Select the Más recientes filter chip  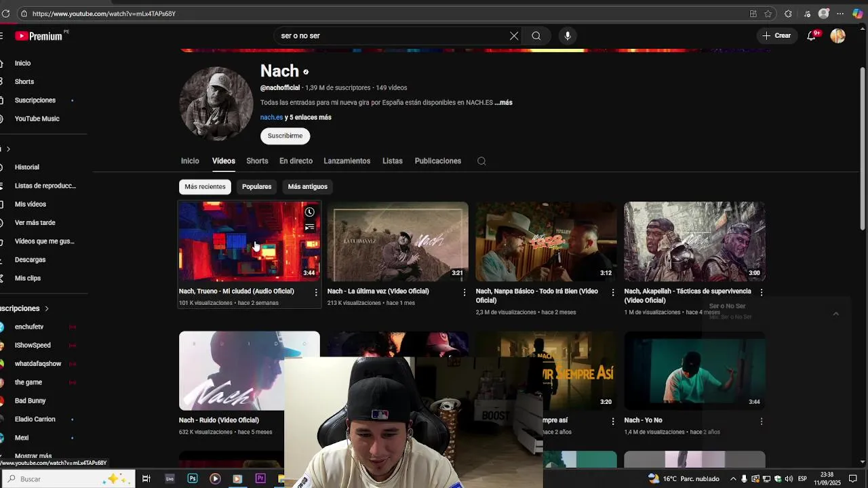click(205, 186)
